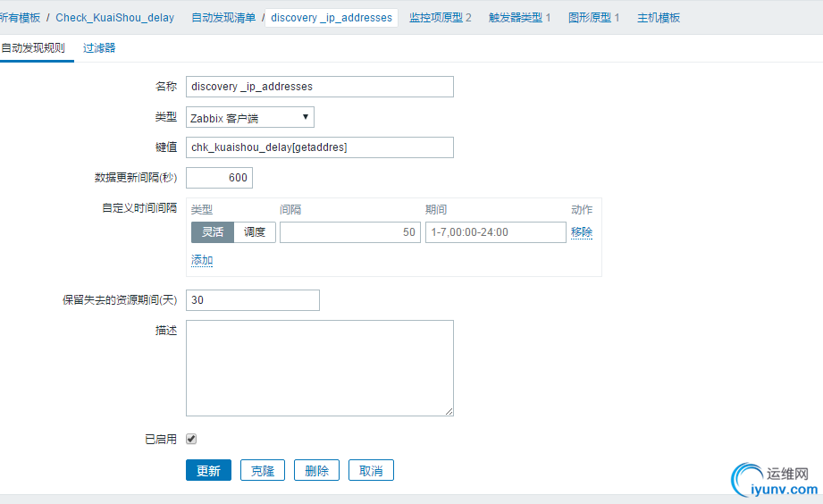This screenshot has width=823, height=504.
Task: Click the 克隆 button
Action: click(263, 471)
